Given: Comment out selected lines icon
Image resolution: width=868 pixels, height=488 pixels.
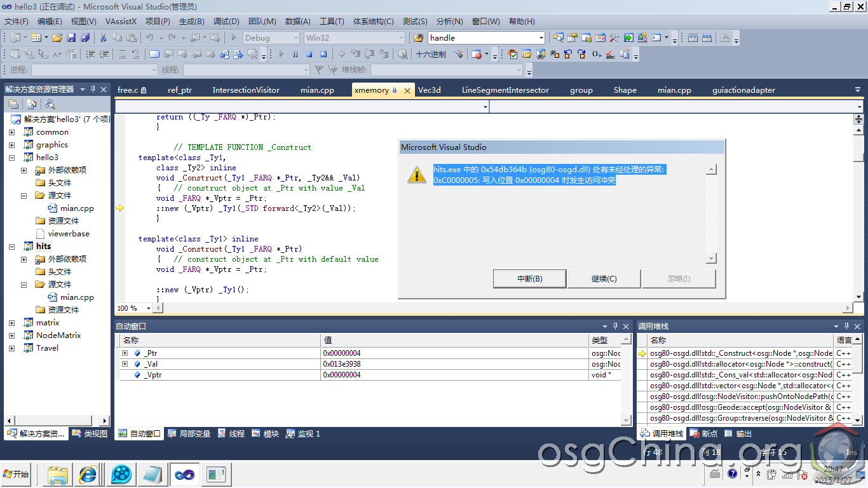Looking at the screenshot, I should tap(122, 55).
